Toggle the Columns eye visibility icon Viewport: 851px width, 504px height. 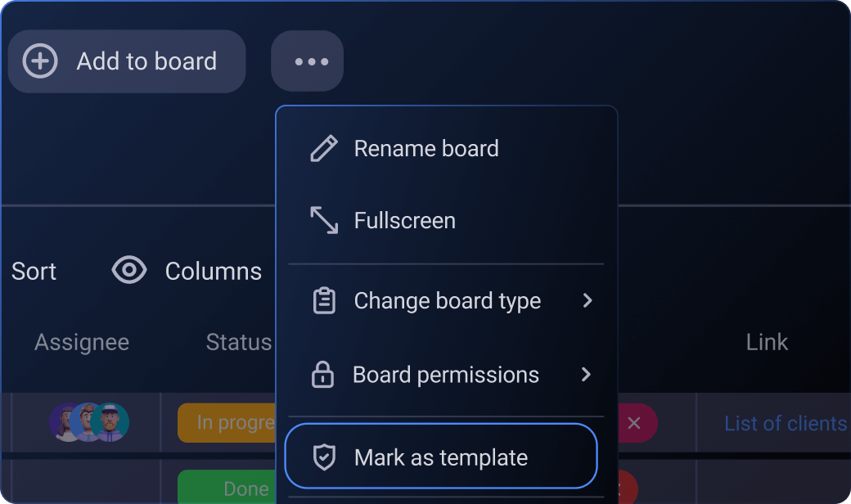pos(129,271)
